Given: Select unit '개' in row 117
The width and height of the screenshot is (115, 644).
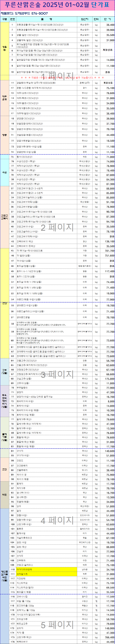Looking at the screenshot, I should tap(96, 601).
